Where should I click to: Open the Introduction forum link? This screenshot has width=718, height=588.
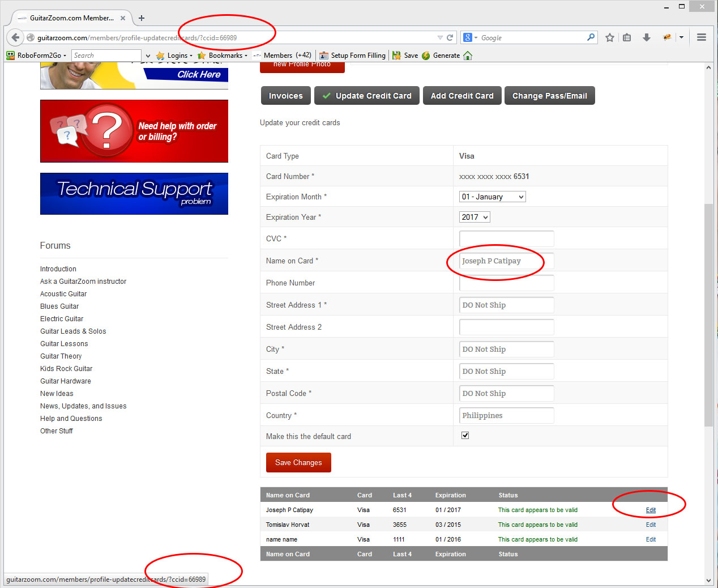point(58,269)
